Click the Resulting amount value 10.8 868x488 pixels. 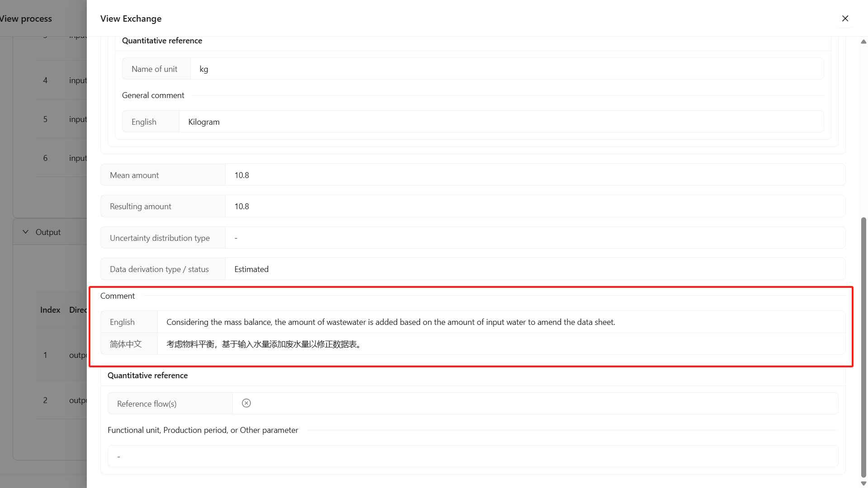[x=242, y=206]
